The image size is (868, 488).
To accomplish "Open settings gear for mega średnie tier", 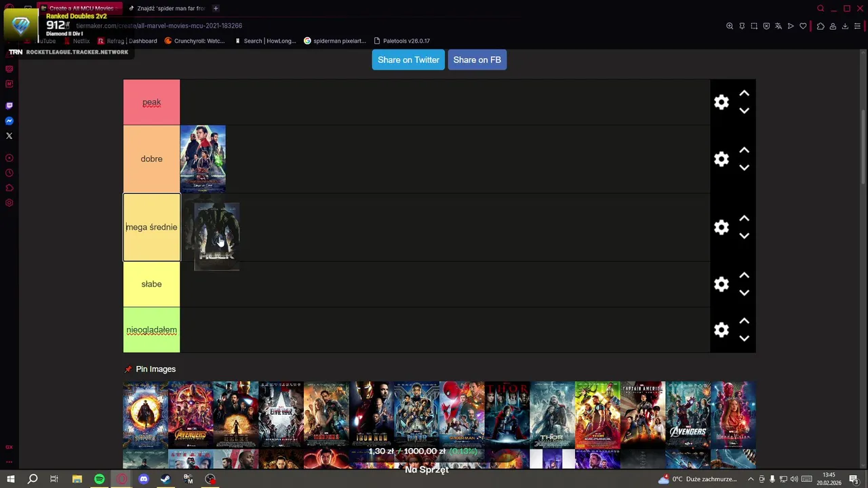I will coord(722,228).
